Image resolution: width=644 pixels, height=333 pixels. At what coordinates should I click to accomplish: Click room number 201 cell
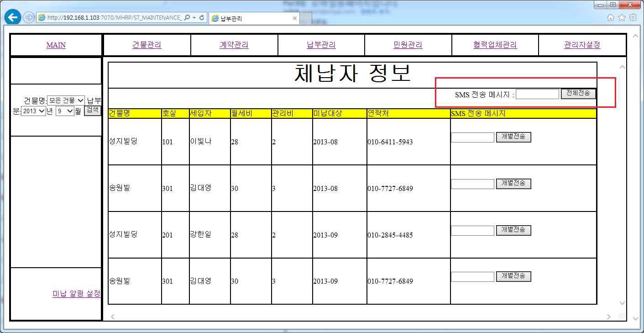(x=168, y=235)
